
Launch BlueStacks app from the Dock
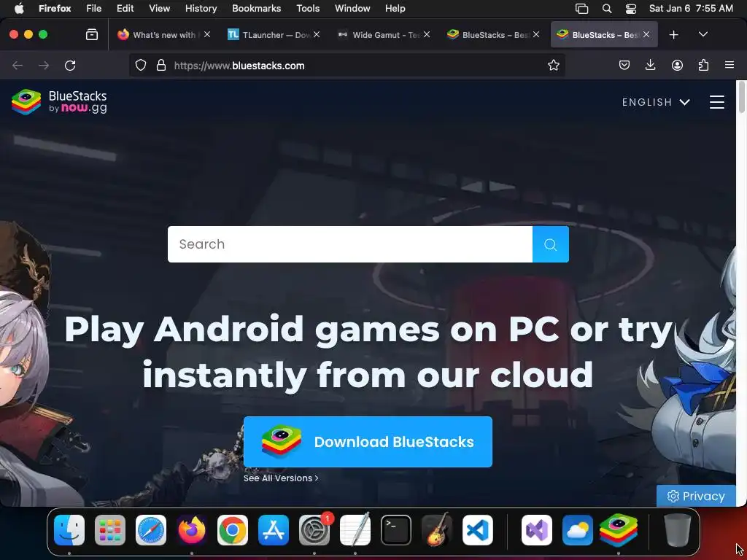(619, 530)
